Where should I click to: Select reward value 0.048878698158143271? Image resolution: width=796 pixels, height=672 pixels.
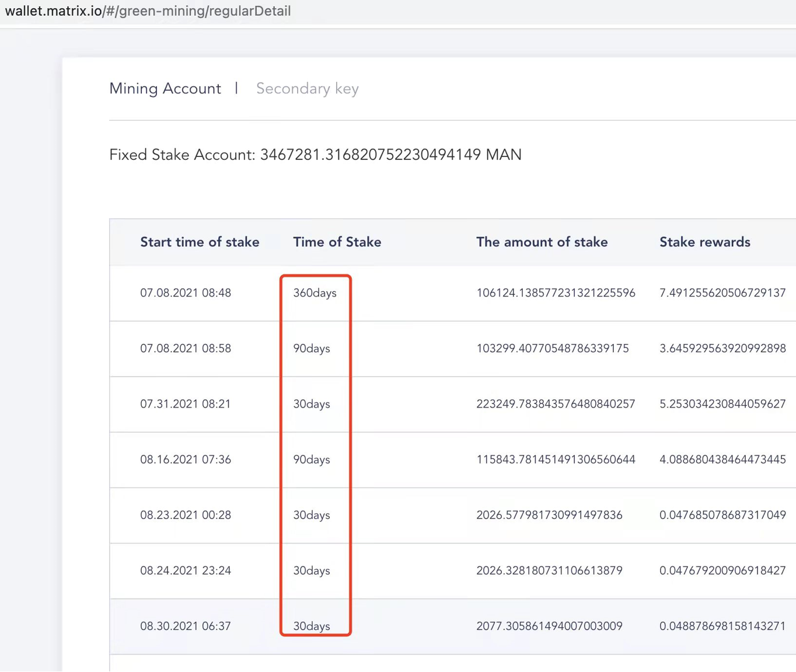[x=722, y=626]
